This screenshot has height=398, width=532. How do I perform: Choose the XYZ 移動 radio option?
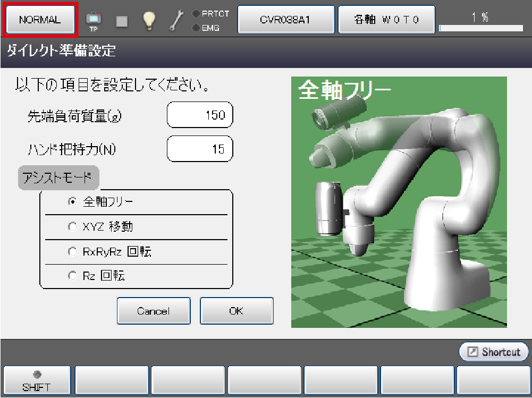coord(73,227)
